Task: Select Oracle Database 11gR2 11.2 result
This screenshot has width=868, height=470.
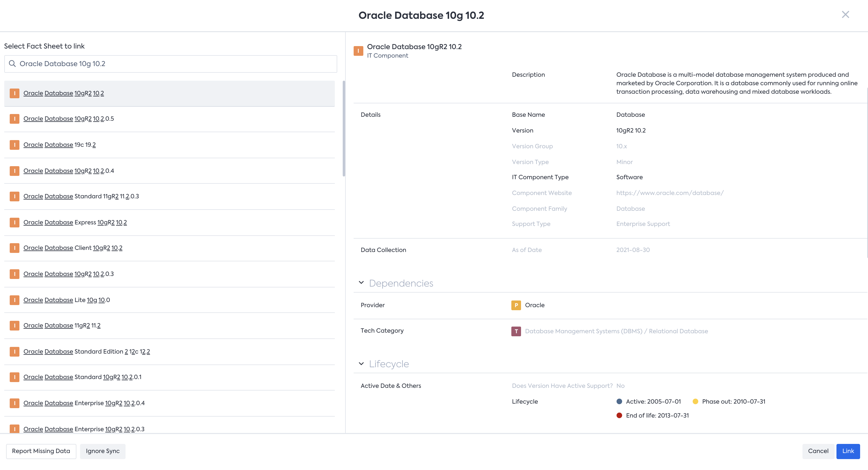Action: 170,325
